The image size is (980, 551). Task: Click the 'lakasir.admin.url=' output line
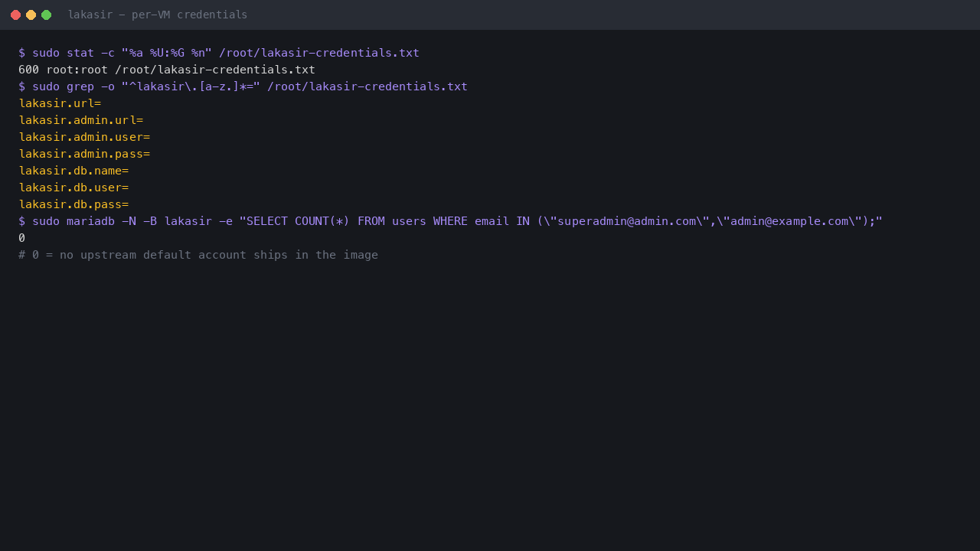tap(80, 120)
